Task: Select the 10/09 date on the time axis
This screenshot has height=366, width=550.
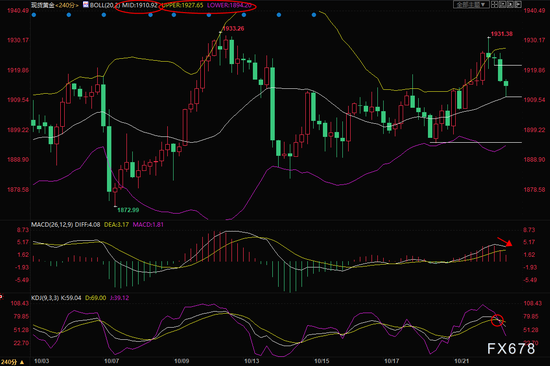Action: 182,361
